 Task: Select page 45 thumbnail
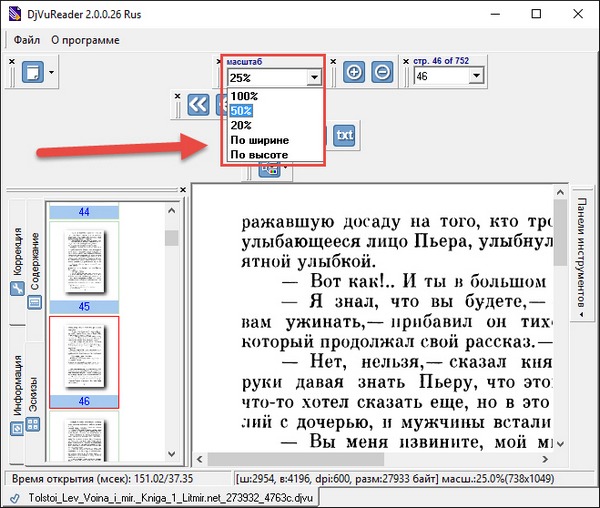(84, 267)
